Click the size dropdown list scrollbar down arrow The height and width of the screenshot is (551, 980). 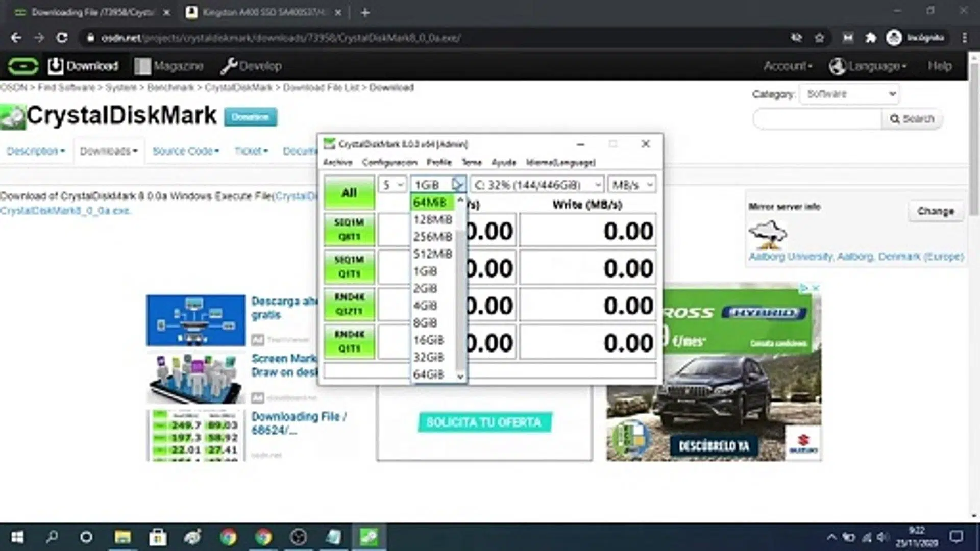pos(460,377)
